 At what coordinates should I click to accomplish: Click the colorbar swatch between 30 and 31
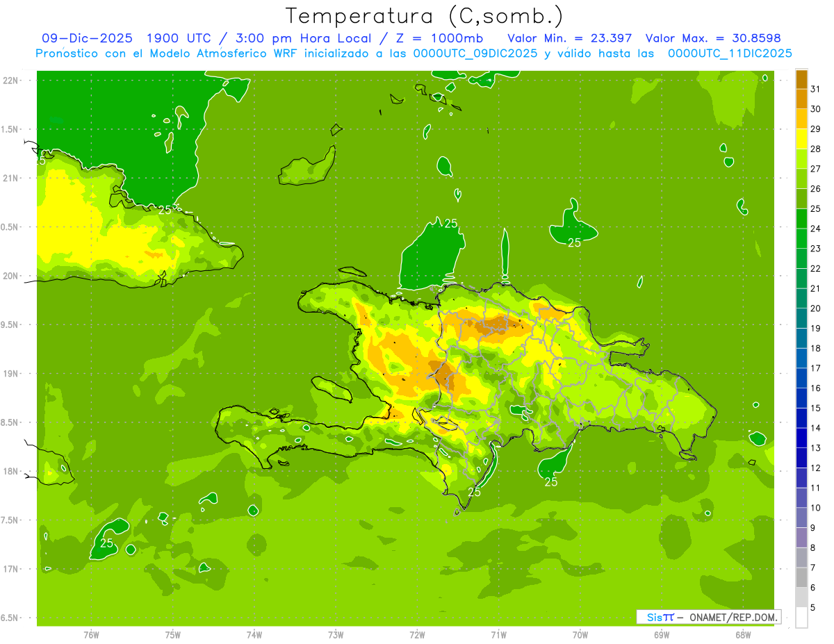click(x=801, y=99)
